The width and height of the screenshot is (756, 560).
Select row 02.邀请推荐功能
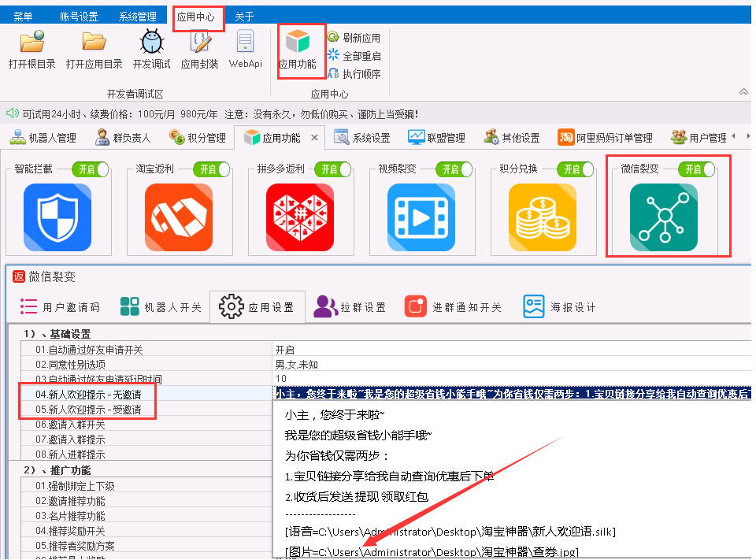(x=146, y=501)
